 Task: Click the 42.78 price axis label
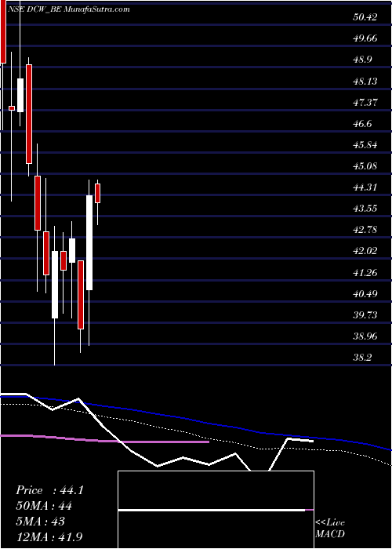tap(365, 230)
